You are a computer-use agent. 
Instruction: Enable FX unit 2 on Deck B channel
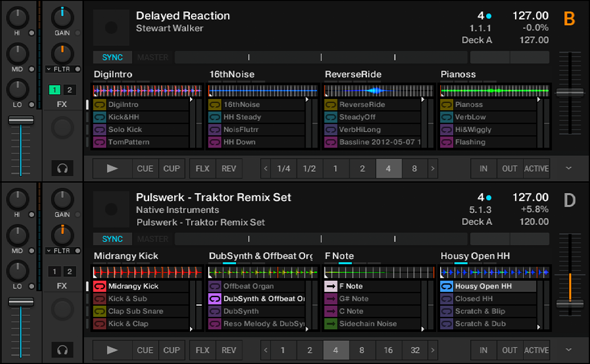[x=69, y=90]
